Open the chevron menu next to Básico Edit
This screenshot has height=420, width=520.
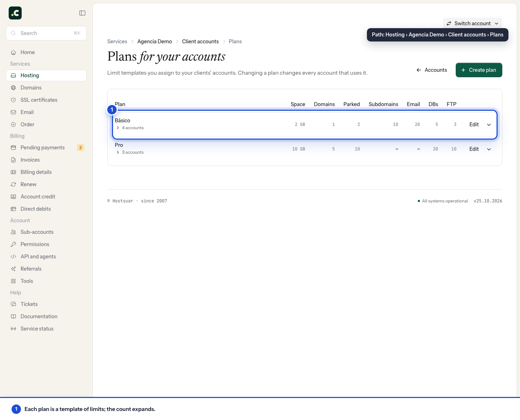point(489,124)
